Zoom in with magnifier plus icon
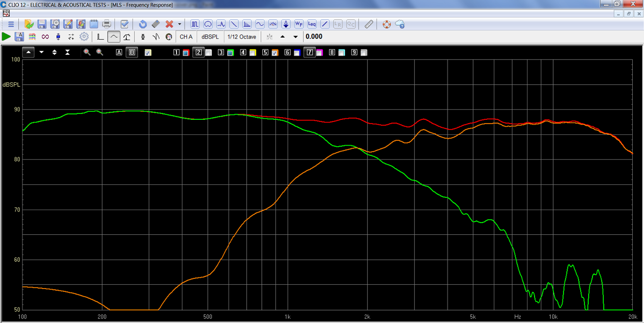This screenshot has width=644, height=323. (x=87, y=52)
